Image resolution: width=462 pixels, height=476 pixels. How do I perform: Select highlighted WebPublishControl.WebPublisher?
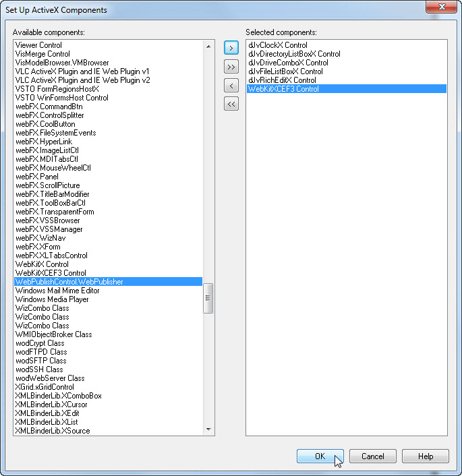coord(108,282)
